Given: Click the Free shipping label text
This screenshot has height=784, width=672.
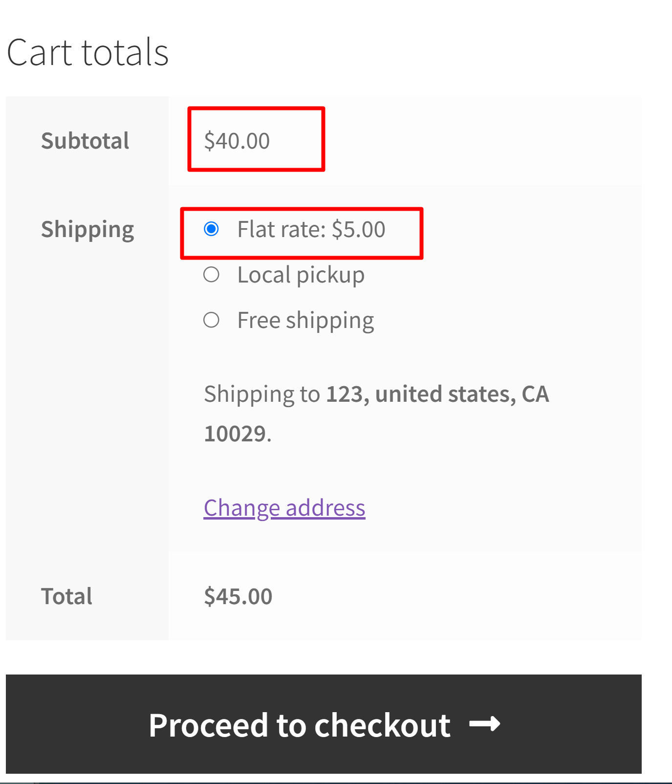Looking at the screenshot, I should pyautogui.click(x=306, y=321).
